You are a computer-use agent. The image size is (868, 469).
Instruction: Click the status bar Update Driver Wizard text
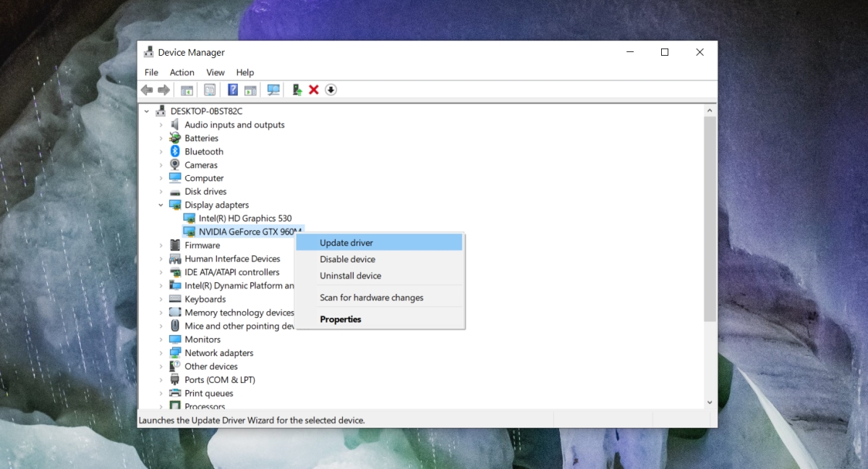click(x=252, y=420)
